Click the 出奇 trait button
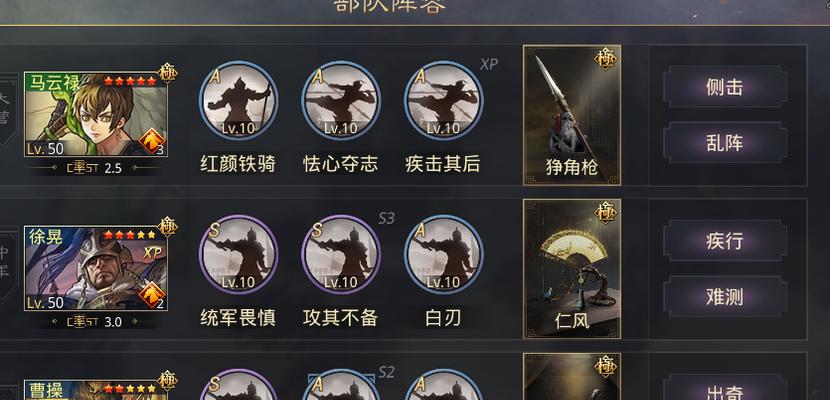 tap(725, 390)
